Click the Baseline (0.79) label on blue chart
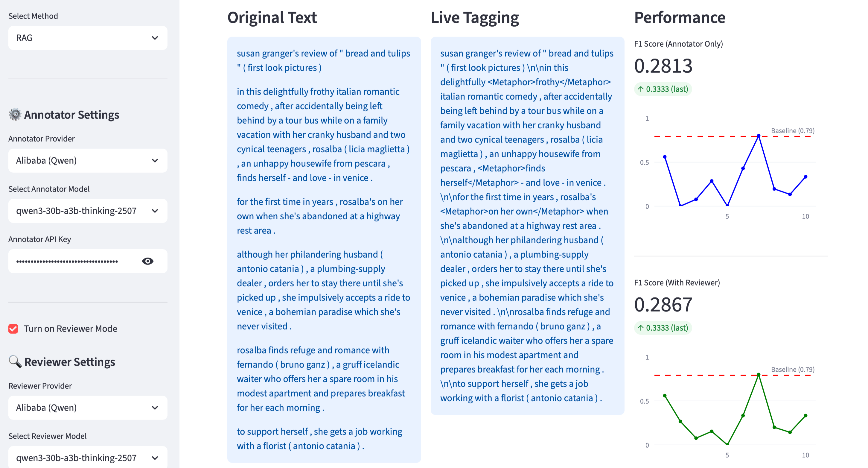The height and width of the screenshot is (468, 868). coord(793,131)
